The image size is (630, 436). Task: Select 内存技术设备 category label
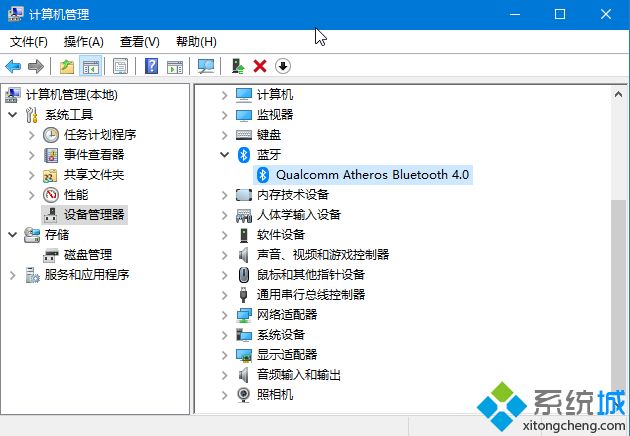click(x=293, y=195)
